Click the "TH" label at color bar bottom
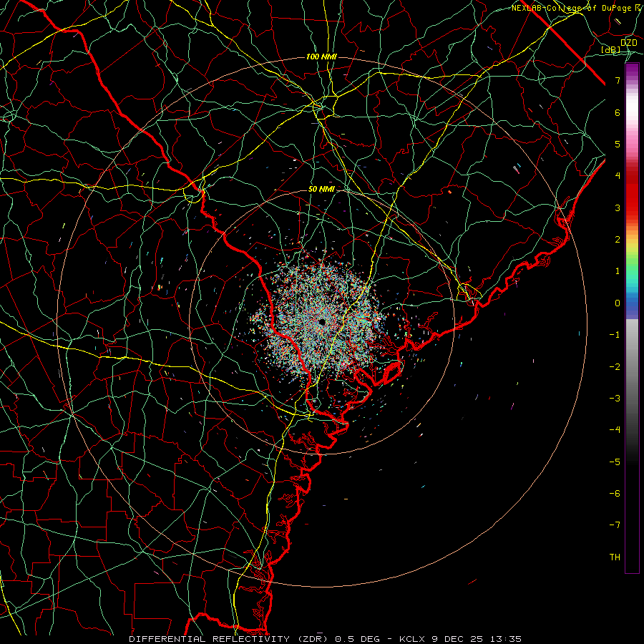The height and width of the screenshot is (644, 644). [615, 557]
